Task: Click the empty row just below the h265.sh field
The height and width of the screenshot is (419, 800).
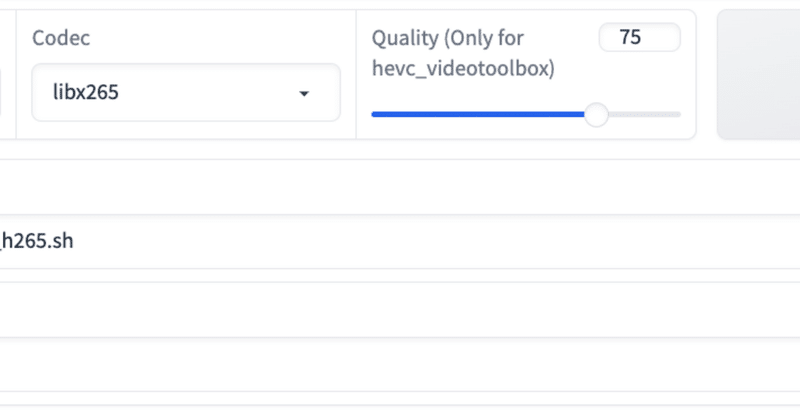Action: point(400,309)
